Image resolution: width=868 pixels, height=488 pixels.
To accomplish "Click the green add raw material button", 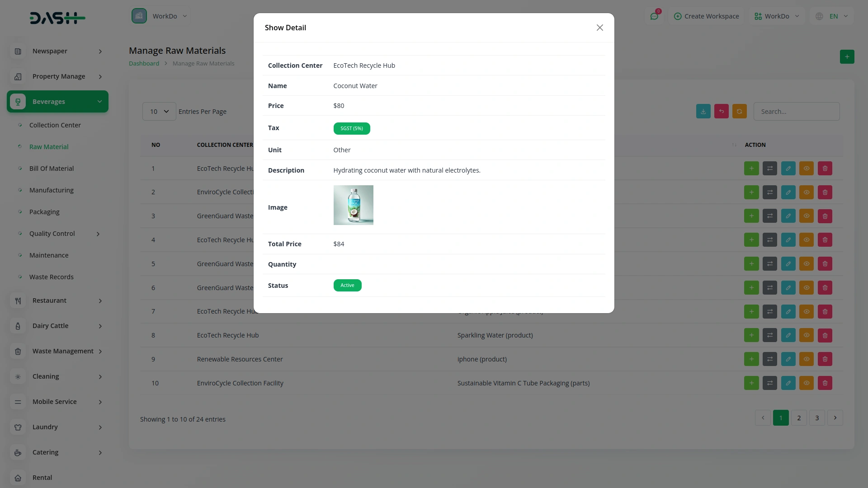I will [847, 56].
